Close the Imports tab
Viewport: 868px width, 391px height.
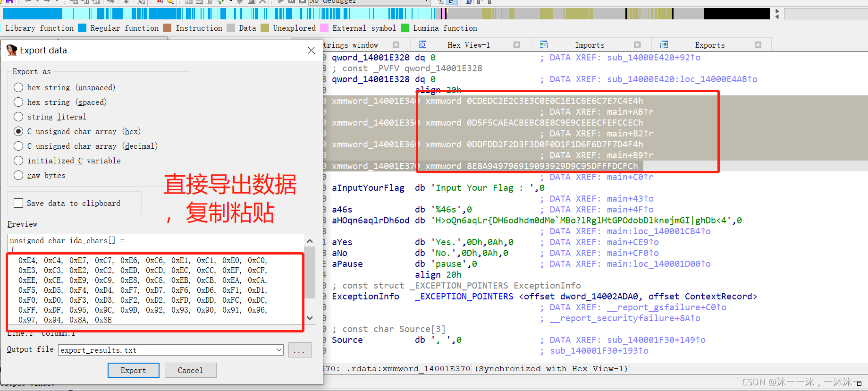637,45
